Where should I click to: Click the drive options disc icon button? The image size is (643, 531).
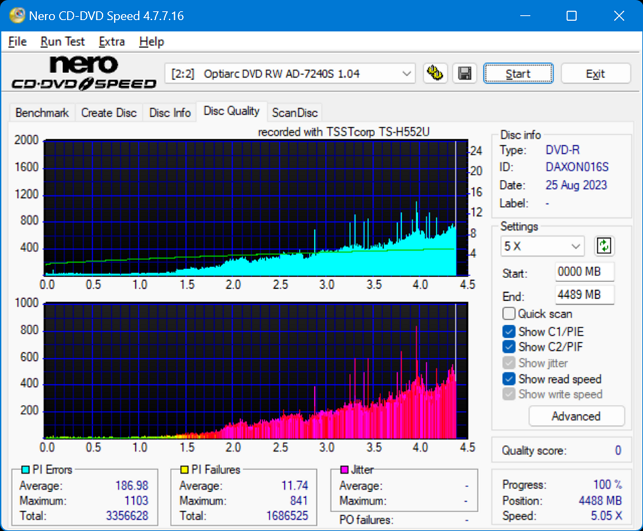pos(435,73)
